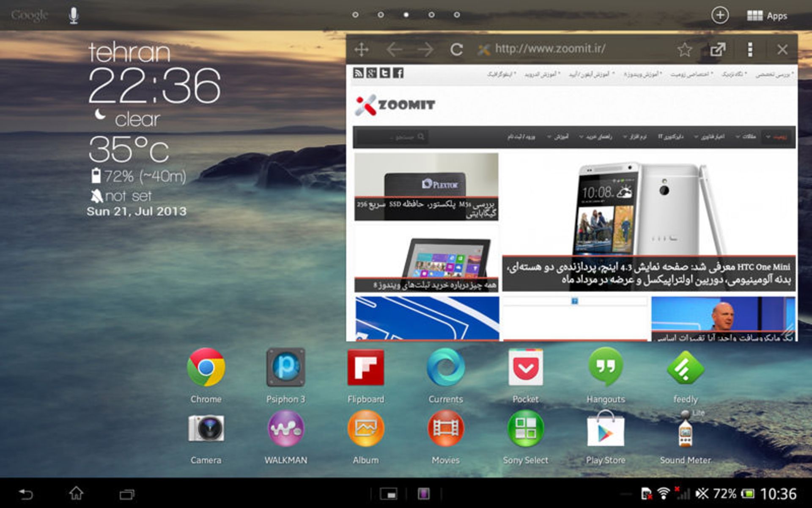This screenshot has width=812, height=508.
Task: Tap the 35°c temperature reading
Action: 129,149
